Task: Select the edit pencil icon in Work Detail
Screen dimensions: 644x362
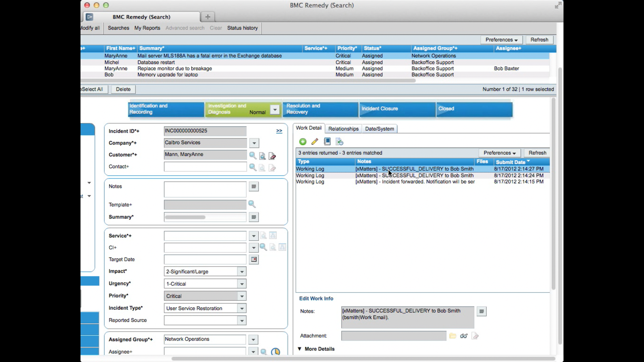Action: click(x=314, y=142)
